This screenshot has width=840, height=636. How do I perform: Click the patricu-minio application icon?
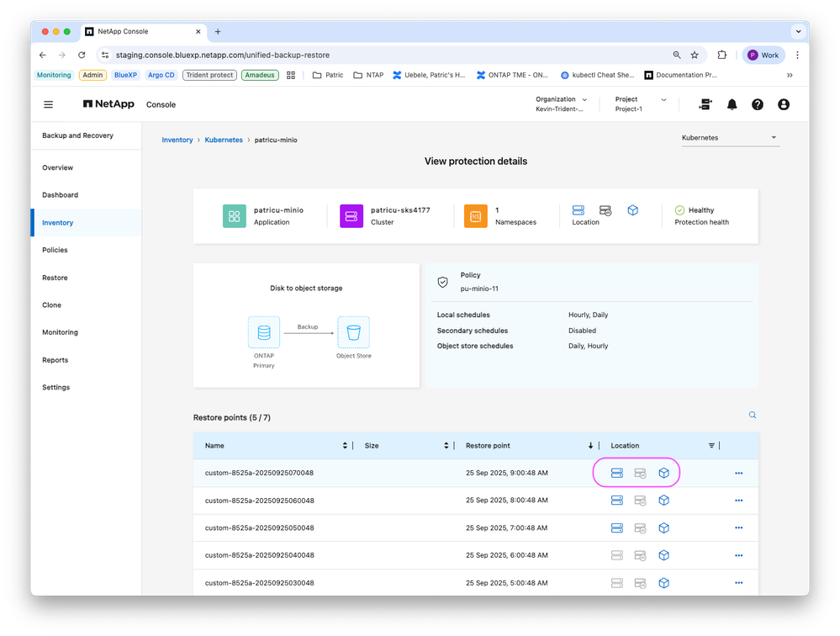click(x=234, y=216)
